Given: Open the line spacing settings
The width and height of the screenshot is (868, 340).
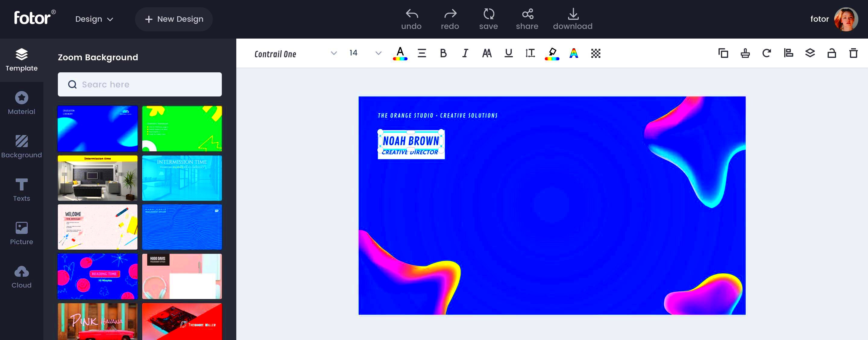Looking at the screenshot, I should coord(530,53).
